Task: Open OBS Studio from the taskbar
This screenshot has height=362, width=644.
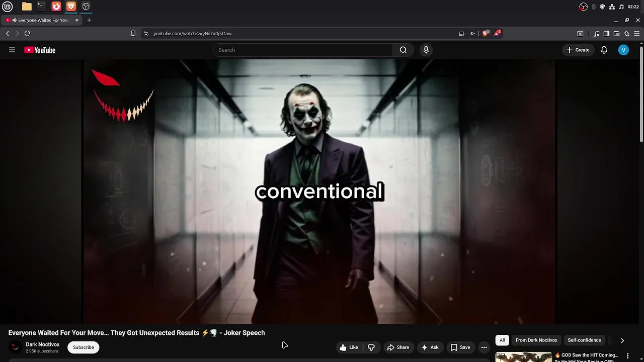Action: tap(86, 7)
